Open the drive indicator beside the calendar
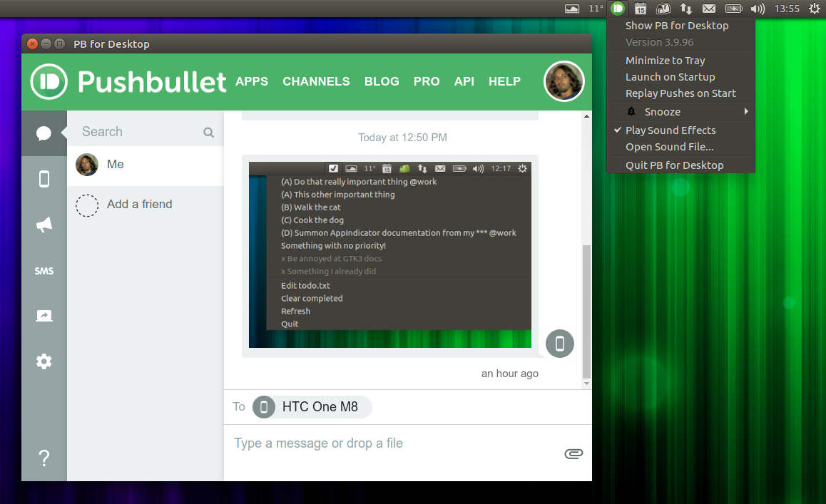This screenshot has width=826, height=504. point(663,9)
